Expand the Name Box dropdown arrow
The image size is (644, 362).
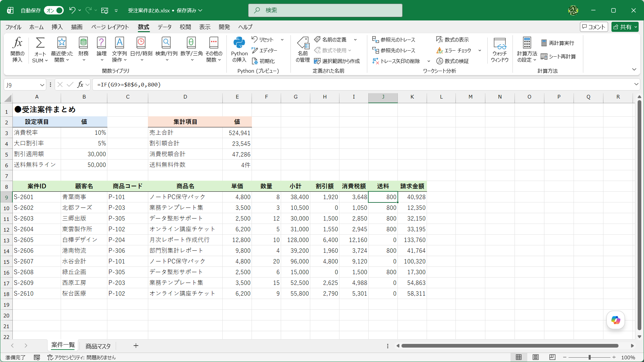click(x=42, y=85)
